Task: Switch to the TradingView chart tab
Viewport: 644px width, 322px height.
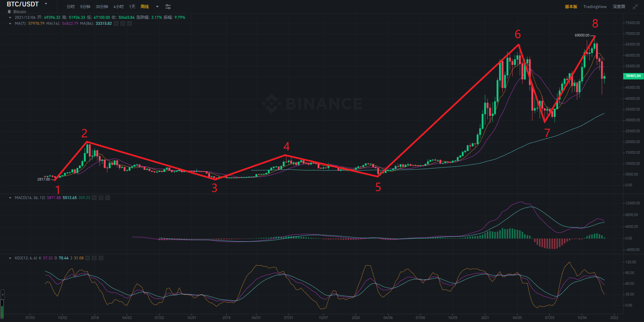Action: click(x=595, y=7)
